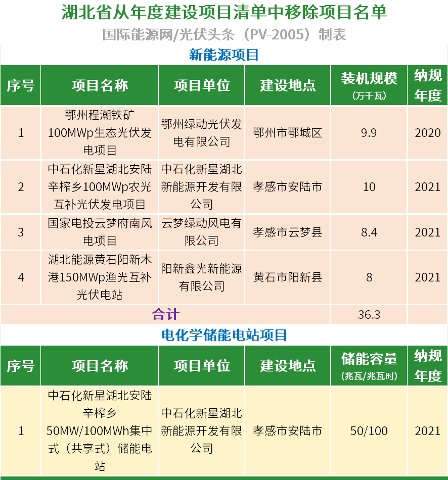Click project name 中石化新星湖北安陆辛榨乡100MWp农光互补光伏发电项目
This screenshot has height=480, width=448.
point(100,187)
